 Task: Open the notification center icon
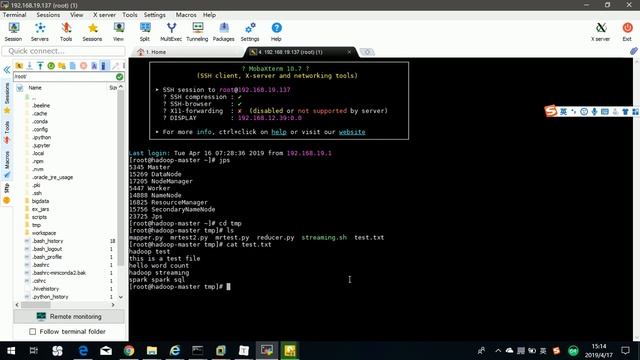click(x=625, y=351)
